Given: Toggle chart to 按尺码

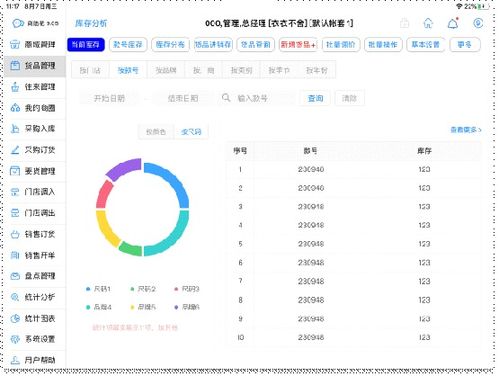Looking at the screenshot, I should 191,132.
